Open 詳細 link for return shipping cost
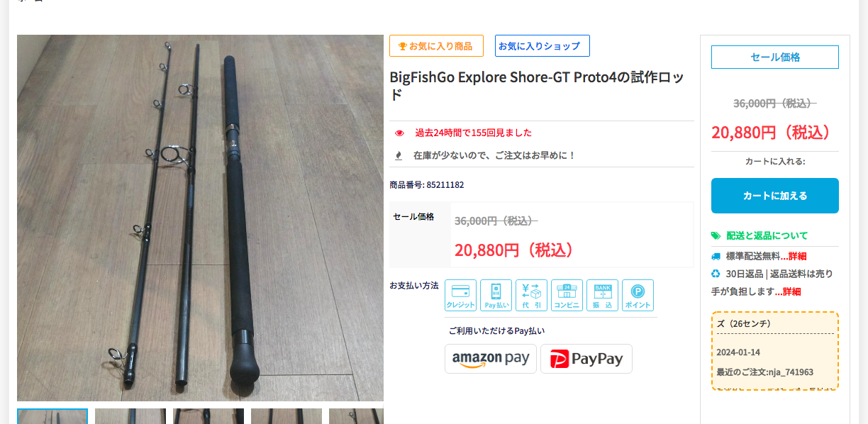Screen dimensions: 868x424 click(x=792, y=291)
